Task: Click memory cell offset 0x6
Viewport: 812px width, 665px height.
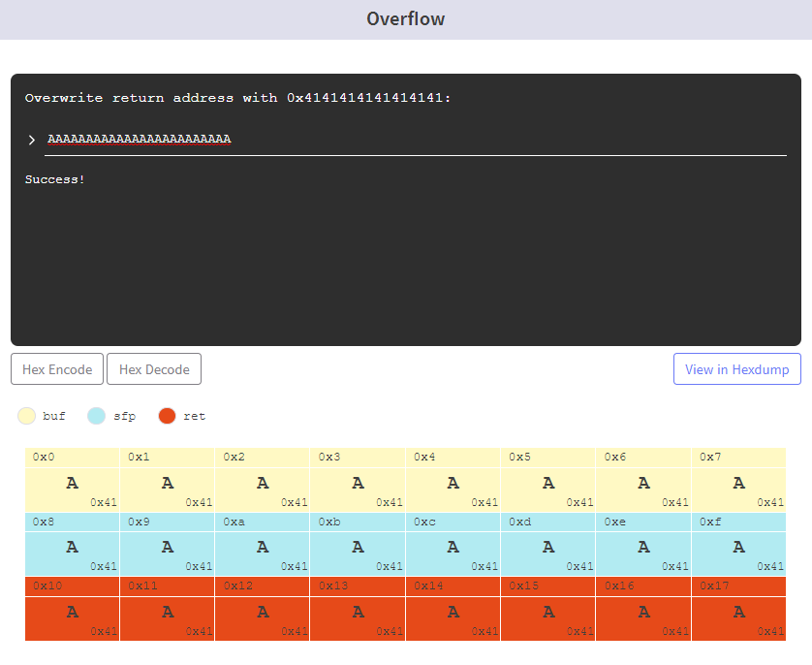Action: (643, 480)
